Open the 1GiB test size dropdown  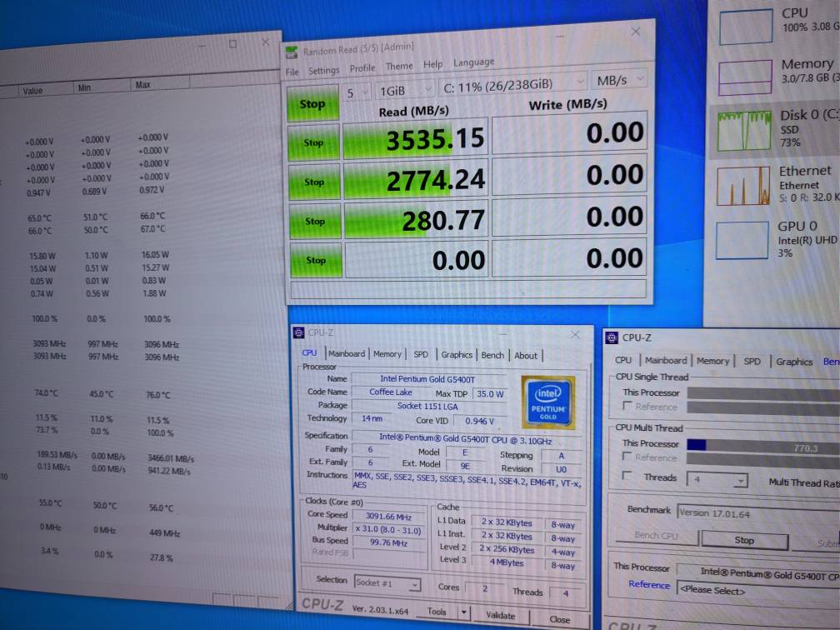[x=405, y=91]
